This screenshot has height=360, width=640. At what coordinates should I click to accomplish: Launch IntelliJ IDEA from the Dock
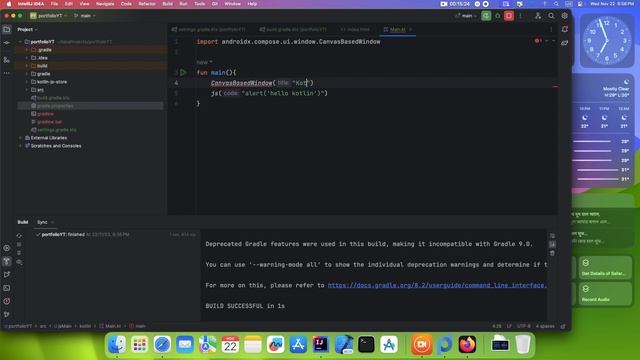320,344
